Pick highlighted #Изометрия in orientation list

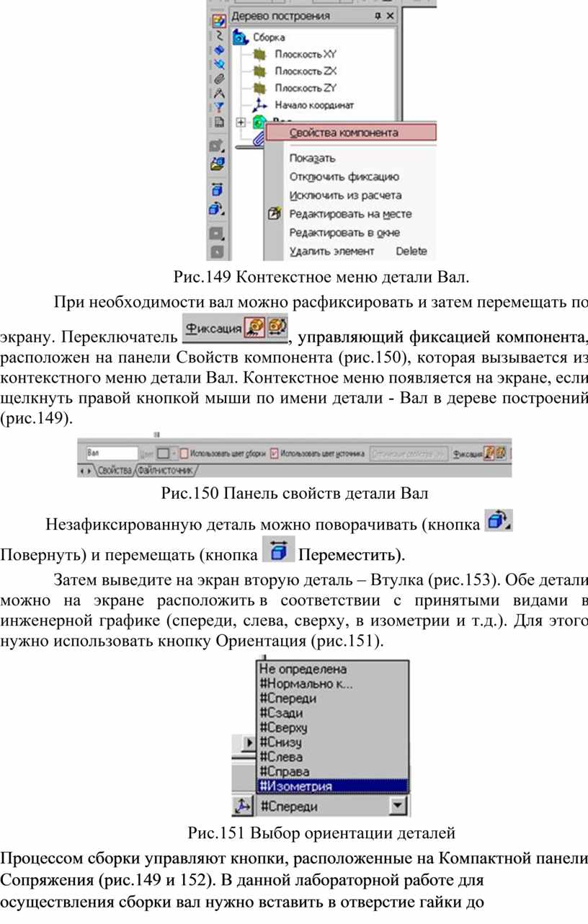(x=333, y=786)
